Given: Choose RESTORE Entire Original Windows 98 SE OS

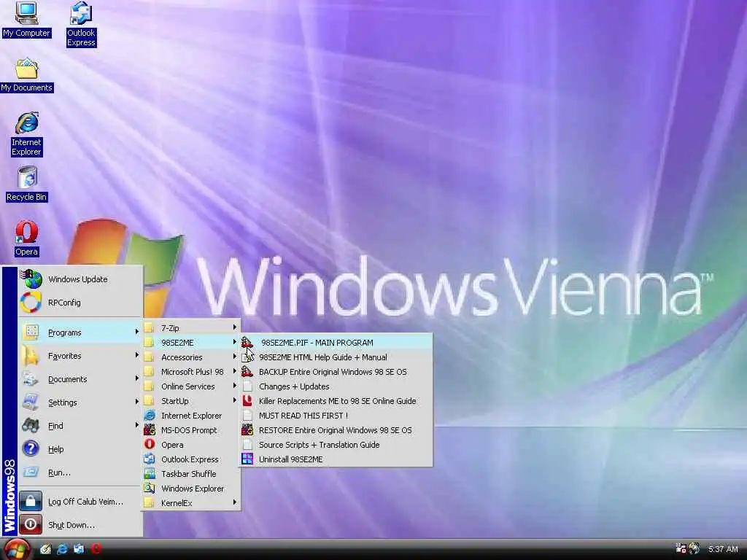Looking at the screenshot, I should point(336,430).
